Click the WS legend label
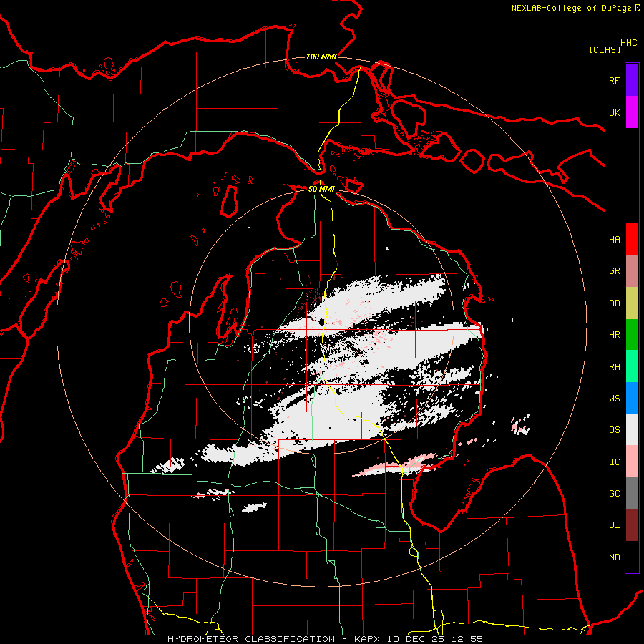Screen dimensions: 644x644 [614, 399]
